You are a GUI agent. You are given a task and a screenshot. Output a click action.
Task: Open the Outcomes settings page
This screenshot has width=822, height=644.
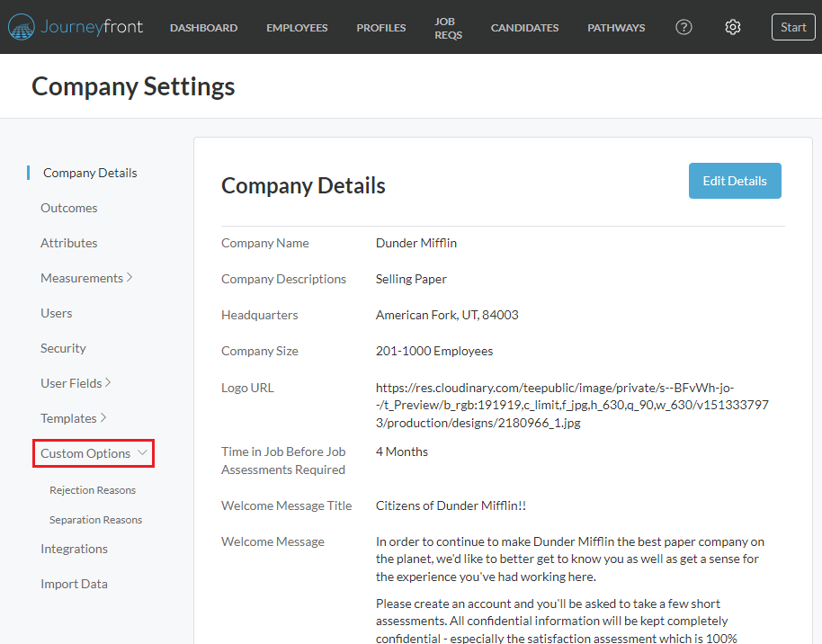click(x=68, y=208)
